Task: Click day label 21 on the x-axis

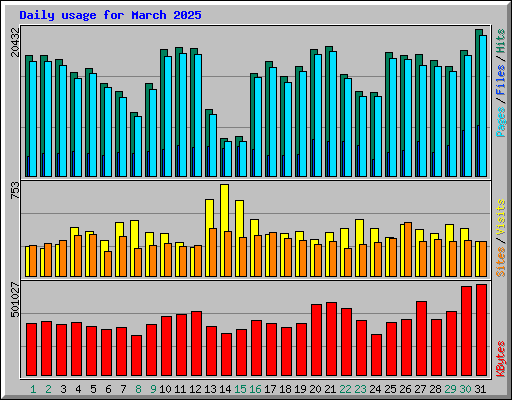Action: (330, 389)
